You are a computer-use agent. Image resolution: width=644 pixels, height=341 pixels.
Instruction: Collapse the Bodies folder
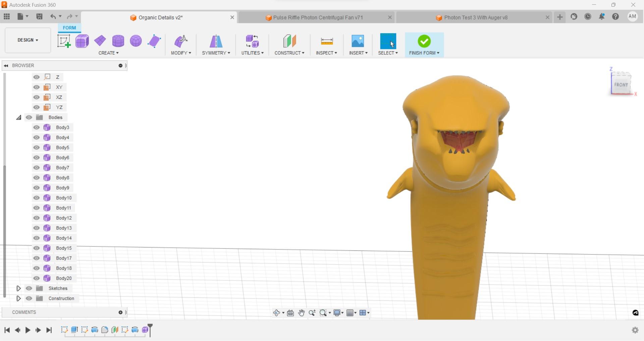[x=19, y=117]
